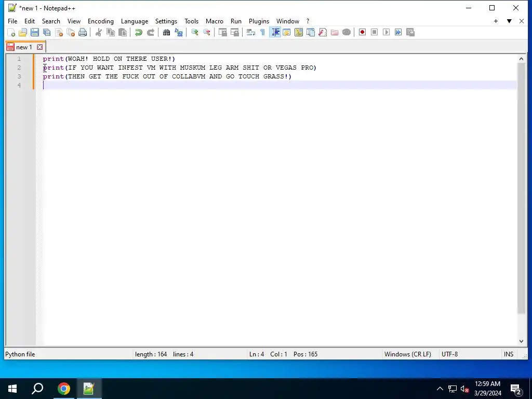Image resolution: width=532 pixels, height=399 pixels.
Task: Click editor scrollbar down arrow
Action: click(x=521, y=341)
